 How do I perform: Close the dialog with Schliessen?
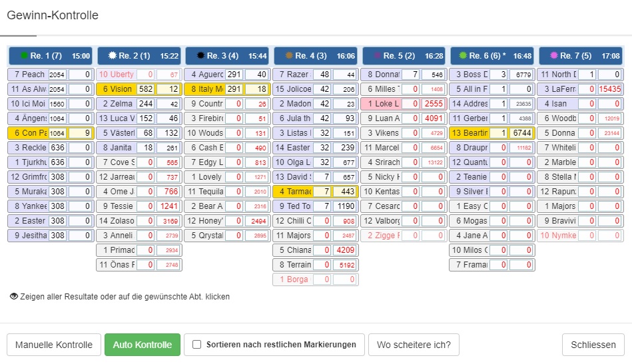(x=593, y=345)
